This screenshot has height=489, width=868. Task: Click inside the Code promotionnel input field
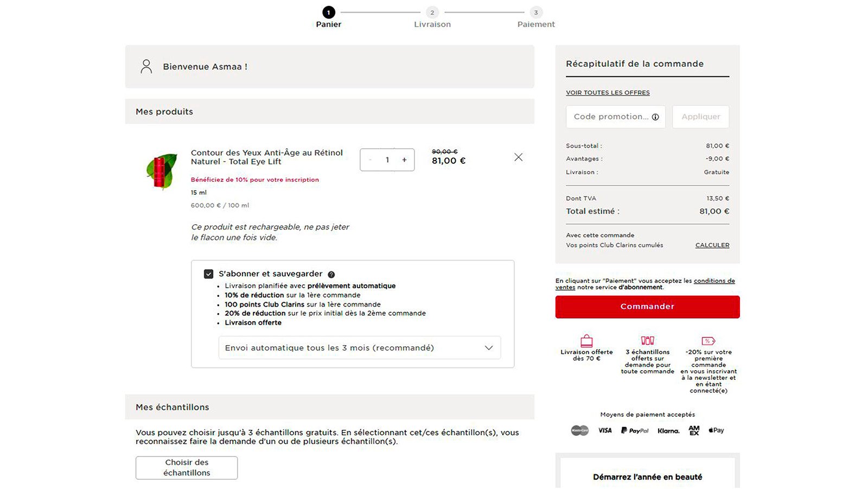pyautogui.click(x=608, y=117)
